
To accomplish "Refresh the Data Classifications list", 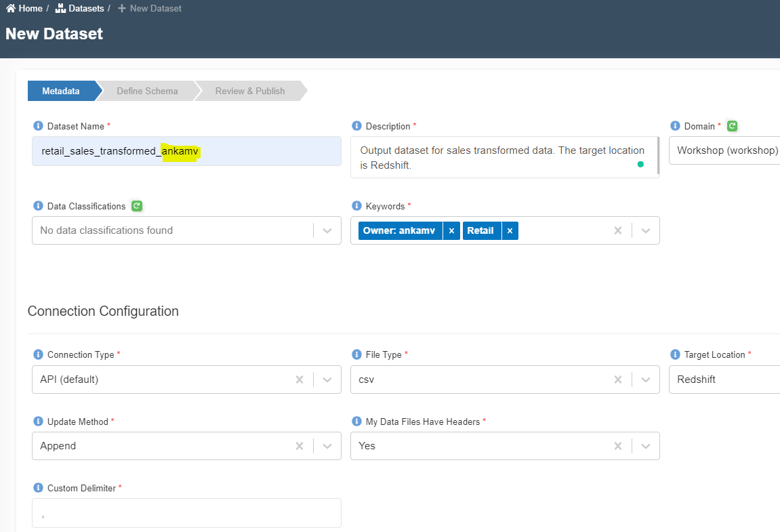I will point(137,205).
